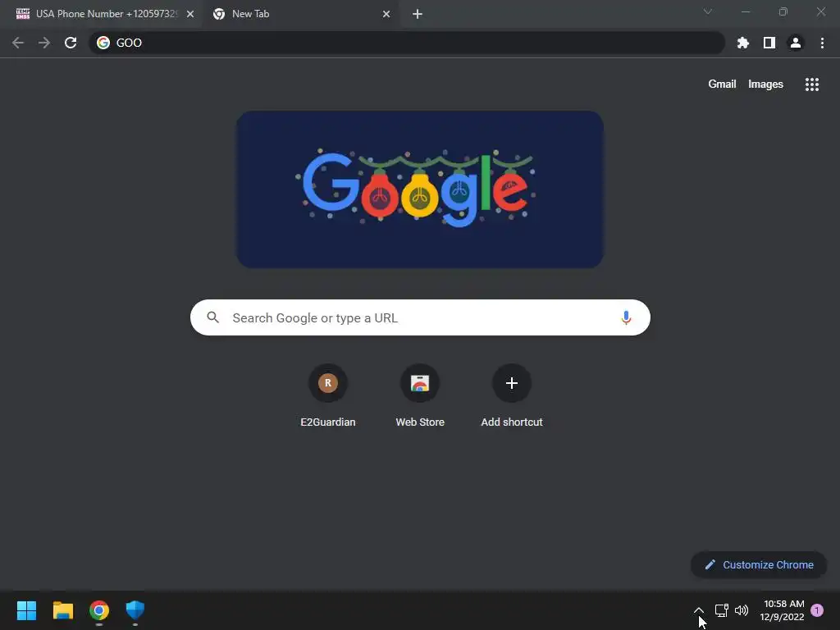Click the Google icon in address bar
The width and height of the screenshot is (840, 630).
coord(103,43)
